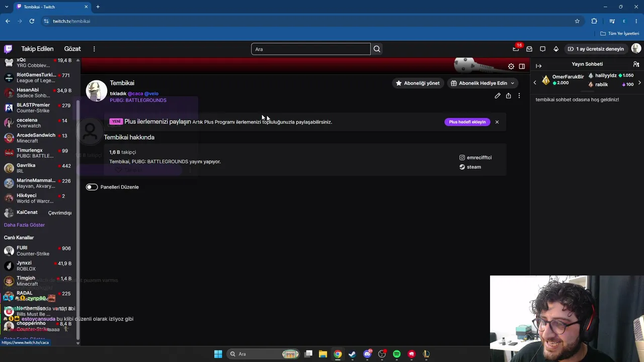Open Discord from the taskbar
The width and height of the screenshot is (644, 362).
click(367, 354)
